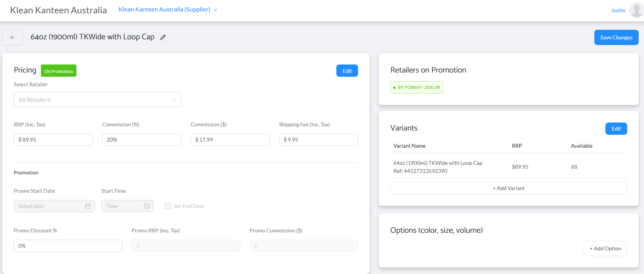Enable the Set End Date checkbox
Image resolution: width=644 pixels, height=274 pixels.
point(168,206)
